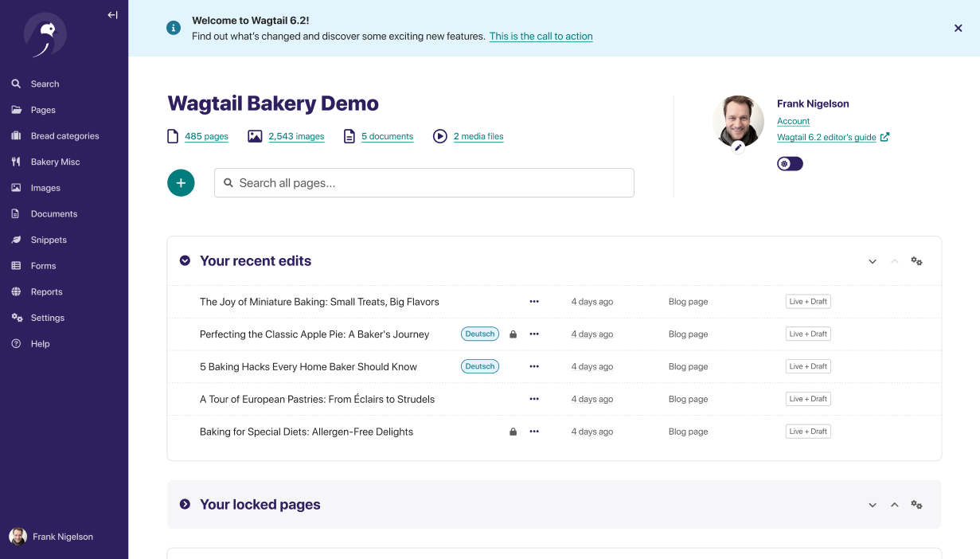Click the Help question mark icon

16,343
